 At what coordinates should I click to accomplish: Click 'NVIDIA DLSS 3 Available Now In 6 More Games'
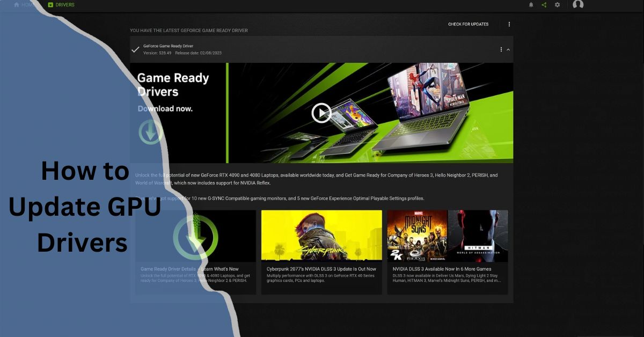pyautogui.click(x=442, y=269)
